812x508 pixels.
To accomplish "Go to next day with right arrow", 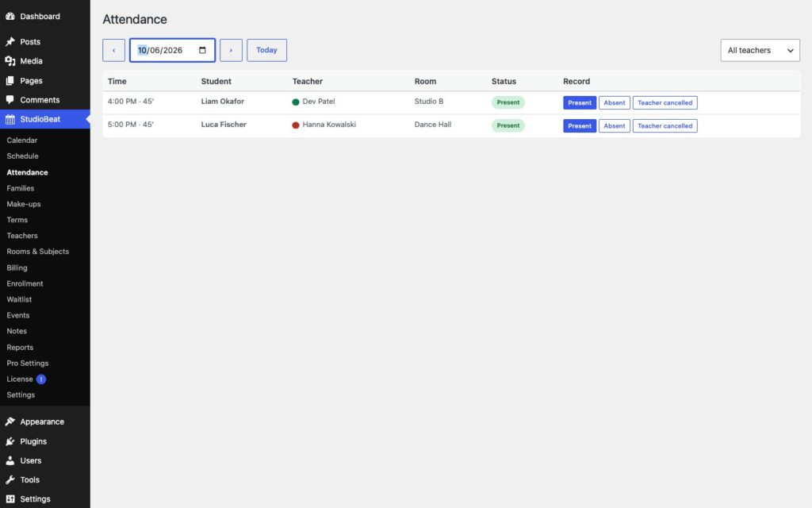I will coord(231,50).
